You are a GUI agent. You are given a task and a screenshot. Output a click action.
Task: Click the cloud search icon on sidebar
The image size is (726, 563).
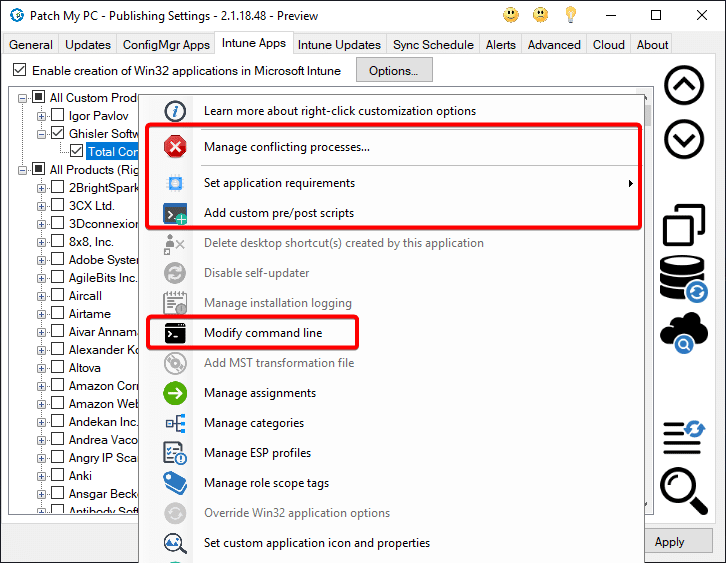pyautogui.click(x=684, y=334)
